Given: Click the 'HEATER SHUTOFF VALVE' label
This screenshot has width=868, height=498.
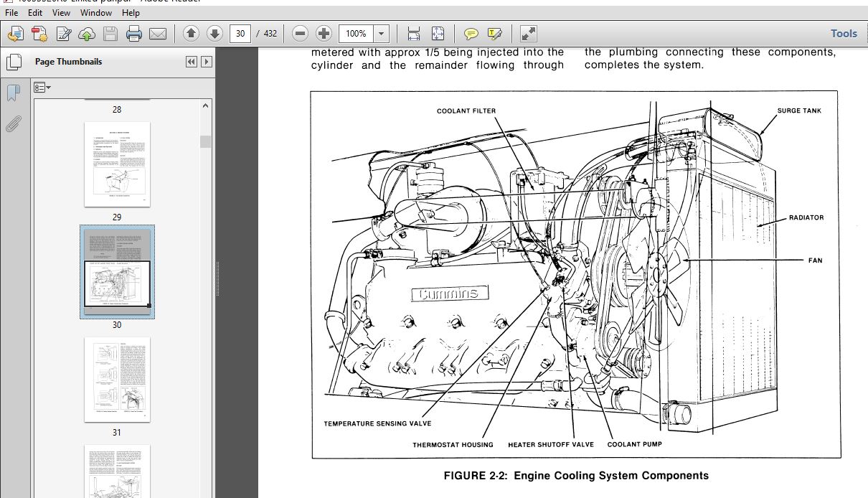Looking at the screenshot, I should point(551,445).
